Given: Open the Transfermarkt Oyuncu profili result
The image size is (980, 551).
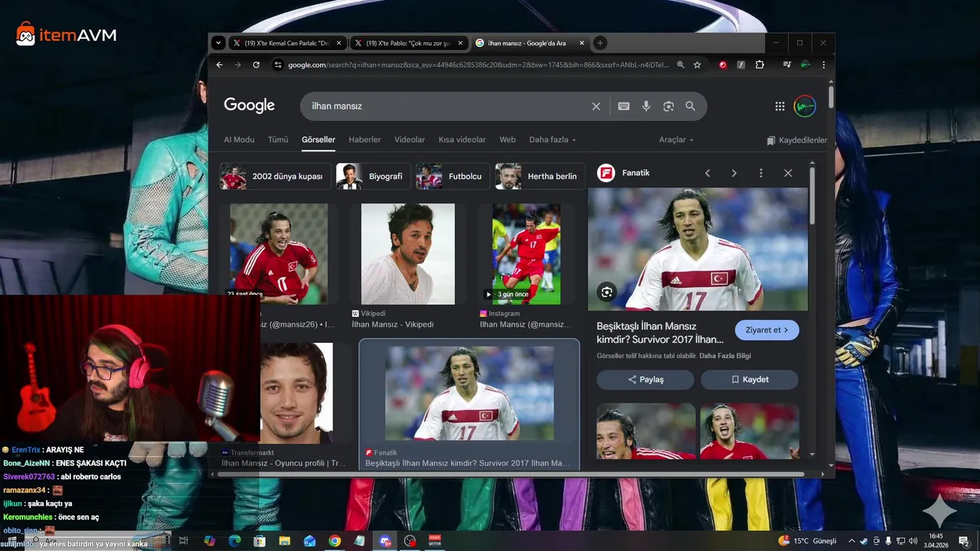Looking at the screenshot, I should [284, 406].
